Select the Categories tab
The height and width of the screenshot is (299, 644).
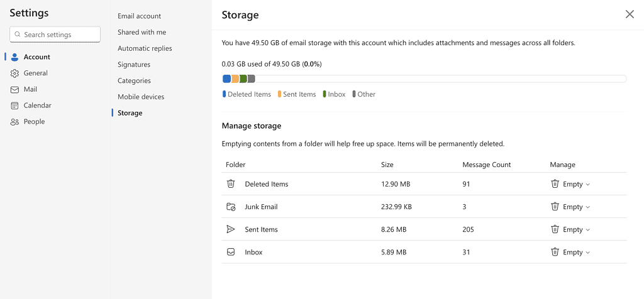[134, 81]
